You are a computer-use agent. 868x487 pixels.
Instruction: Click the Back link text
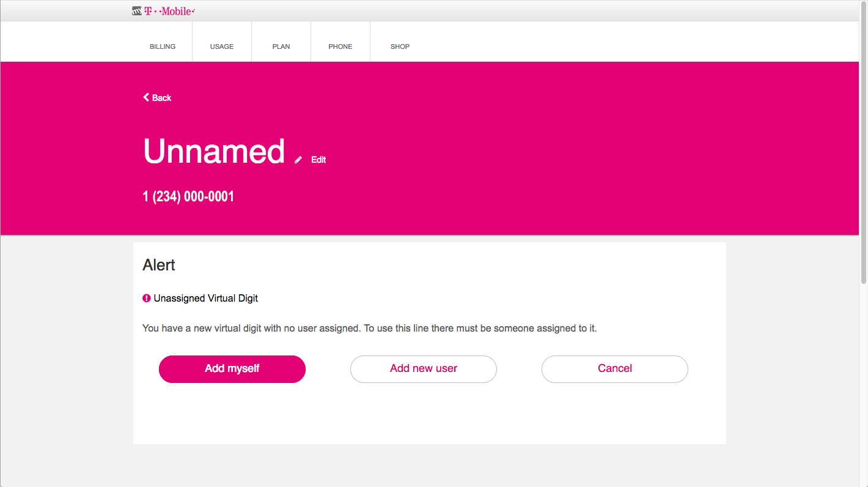click(x=162, y=98)
